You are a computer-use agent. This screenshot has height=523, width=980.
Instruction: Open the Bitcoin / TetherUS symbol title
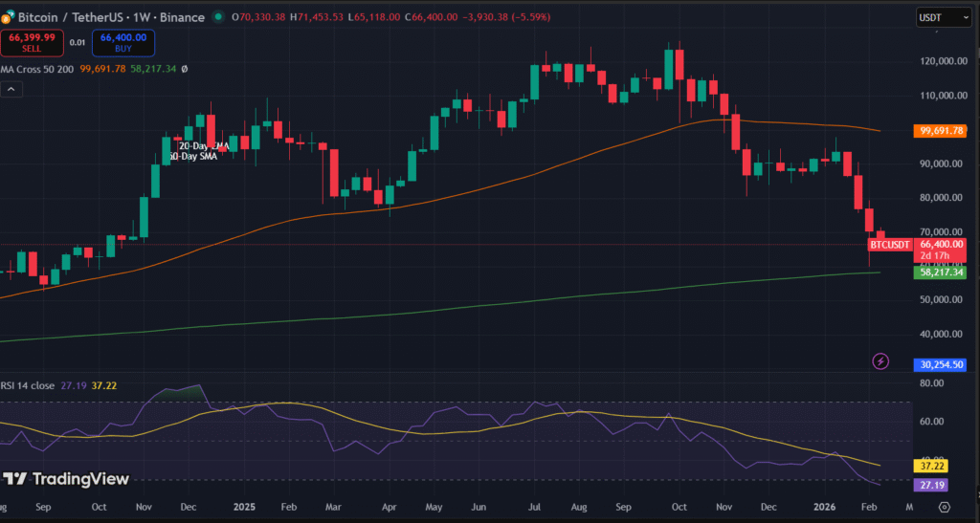(111, 17)
